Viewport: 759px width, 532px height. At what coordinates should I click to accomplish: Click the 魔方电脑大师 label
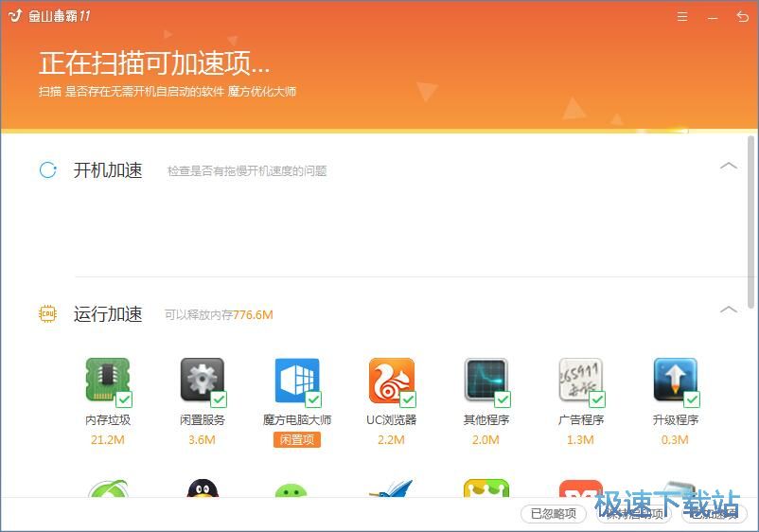click(297, 419)
